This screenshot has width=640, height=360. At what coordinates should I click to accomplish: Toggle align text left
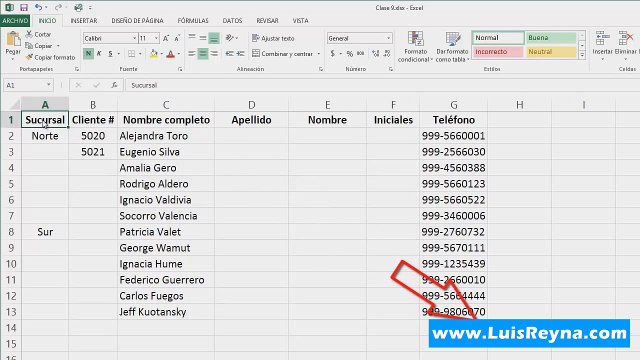coord(192,53)
